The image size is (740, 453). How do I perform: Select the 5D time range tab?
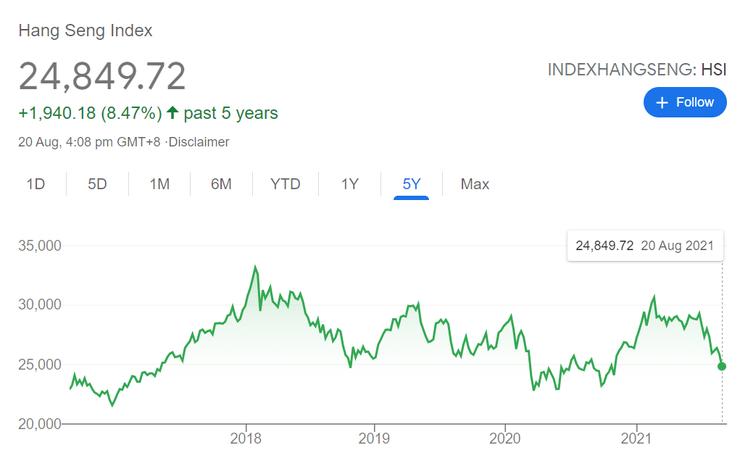click(x=97, y=184)
